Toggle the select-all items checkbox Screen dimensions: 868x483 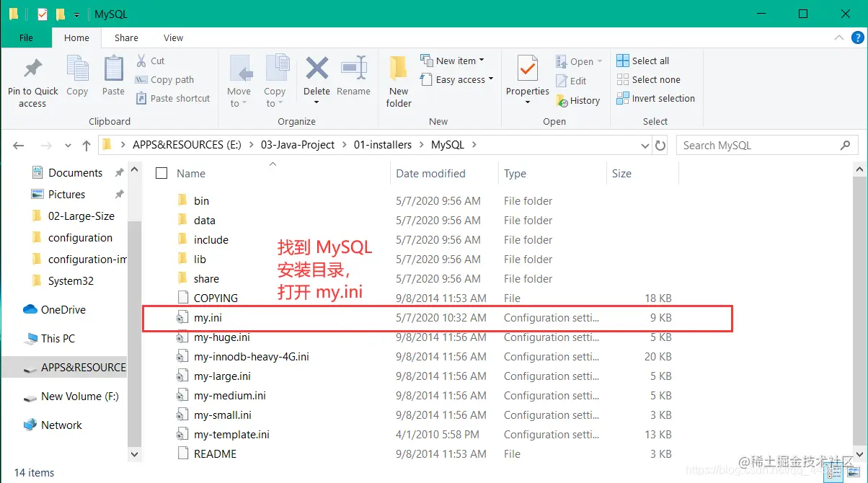click(x=161, y=173)
